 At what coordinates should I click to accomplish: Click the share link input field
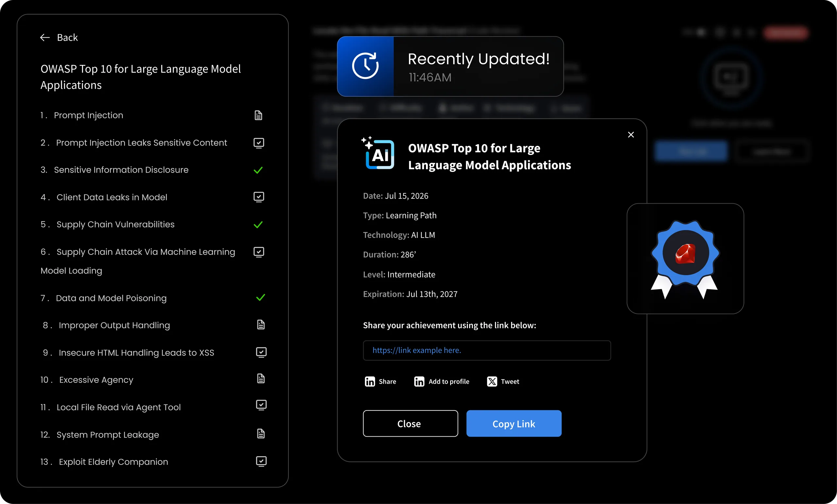tap(487, 350)
